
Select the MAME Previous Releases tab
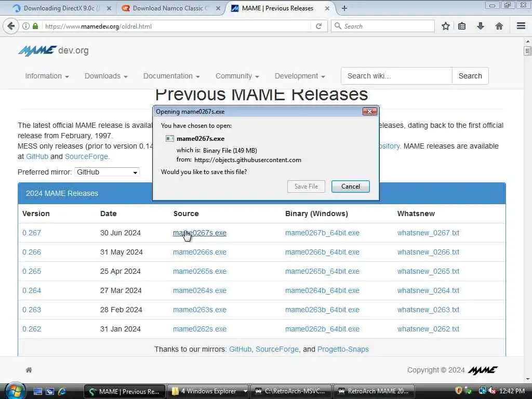pos(278,8)
